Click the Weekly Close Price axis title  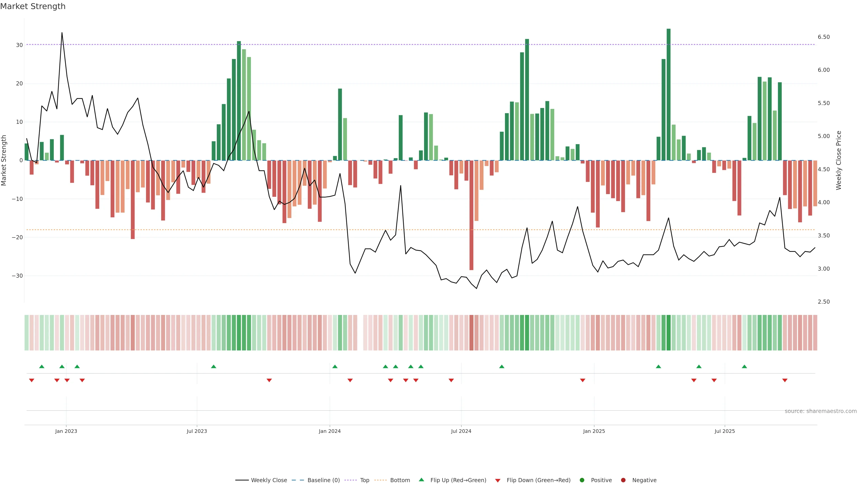click(839, 160)
